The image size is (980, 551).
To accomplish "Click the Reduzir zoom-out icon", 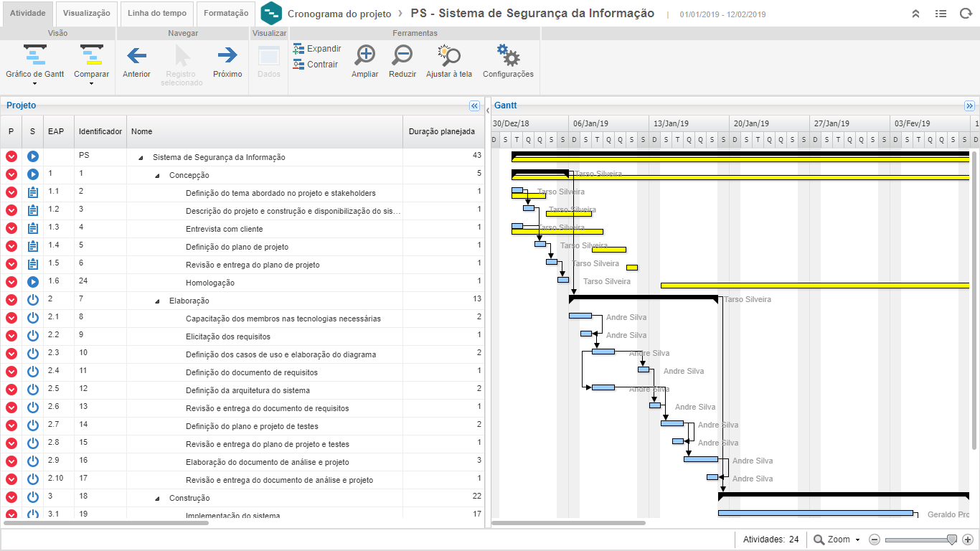I will [x=402, y=55].
